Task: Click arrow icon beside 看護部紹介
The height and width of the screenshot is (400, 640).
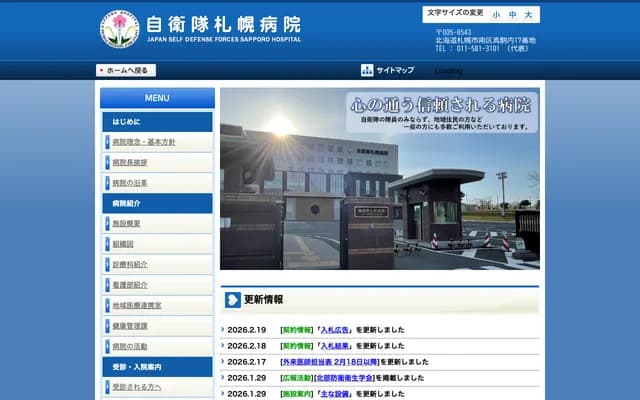Action: 107,285
